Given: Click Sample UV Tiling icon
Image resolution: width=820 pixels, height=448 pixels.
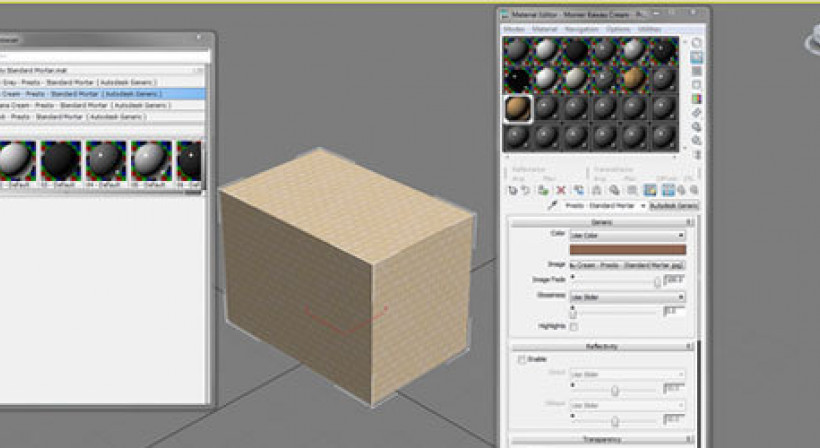Looking at the screenshot, I should [x=697, y=85].
